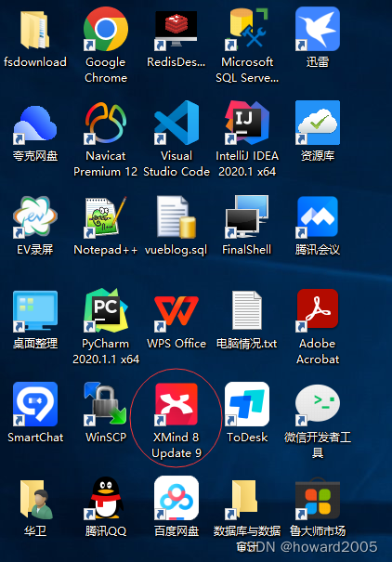
Task: Select the 微信开发者工具 icon
Action: 318,404
